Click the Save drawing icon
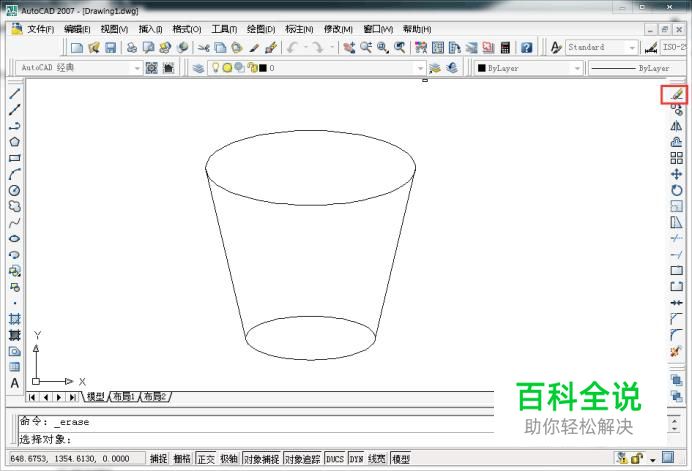Screen dimensions: 692x471 [110, 48]
